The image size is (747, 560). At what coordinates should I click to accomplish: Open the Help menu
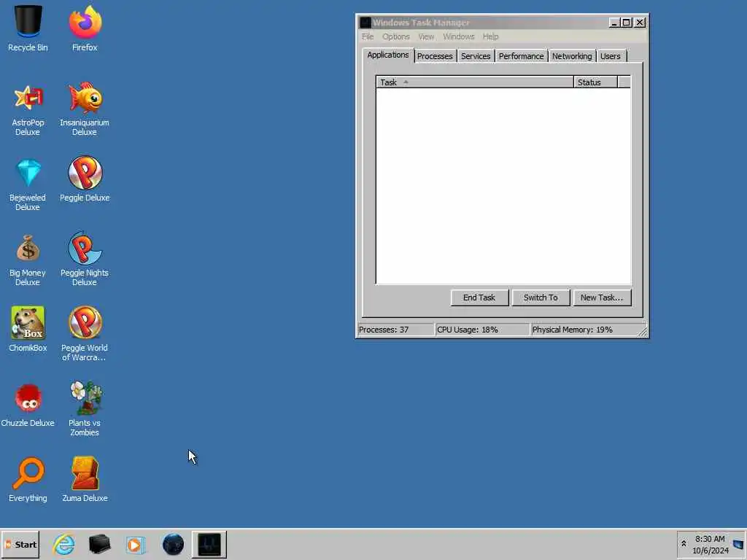click(x=490, y=36)
